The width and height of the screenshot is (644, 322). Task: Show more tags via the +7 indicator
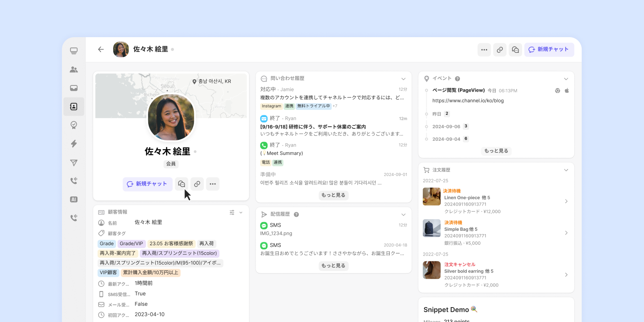tap(335, 106)
